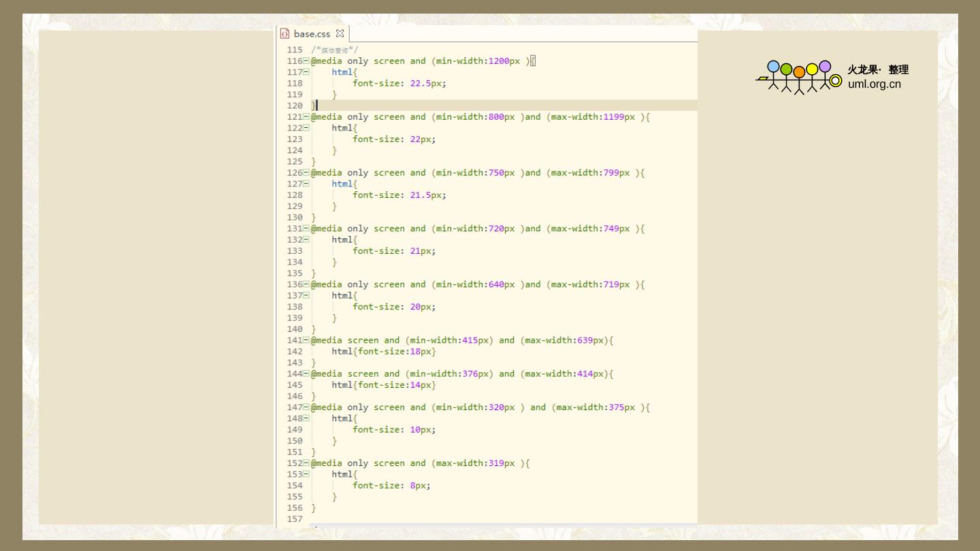The height and width of the screenshot is (551, 980).
Task: Open the uml.org.cn link
Action: [x=874, y=84]
